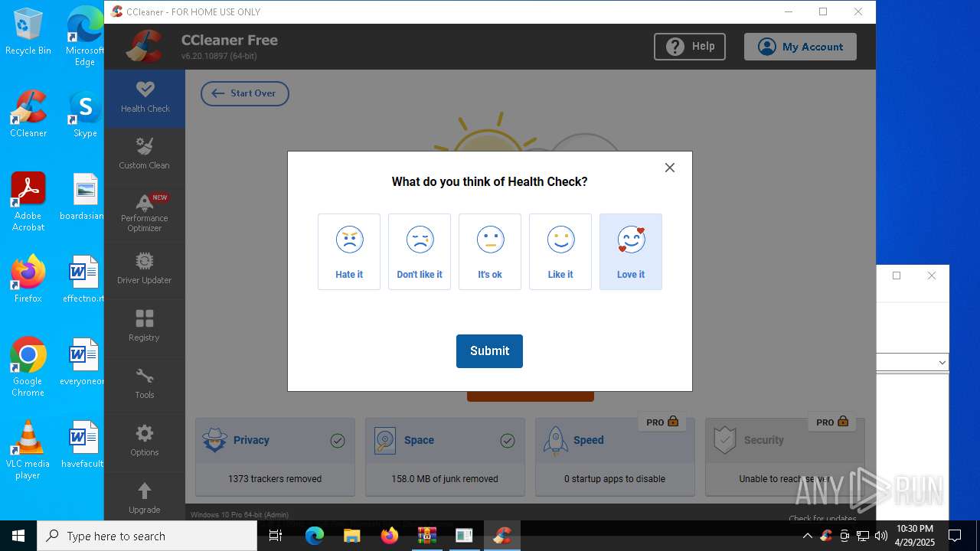980x551 pixels.
Task: Open Adobe Acrobat desktop shortcut
Action: (28, 202)
